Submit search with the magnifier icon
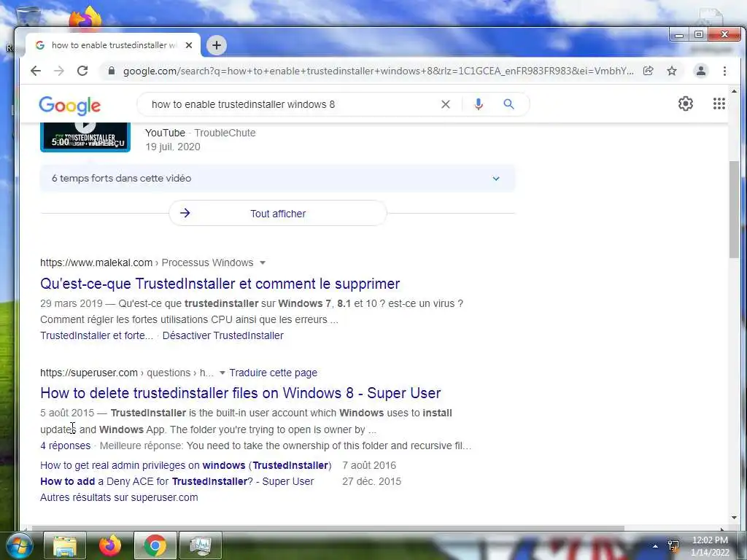747x560 pixels. pyautogui.click(x=508, y=104)
